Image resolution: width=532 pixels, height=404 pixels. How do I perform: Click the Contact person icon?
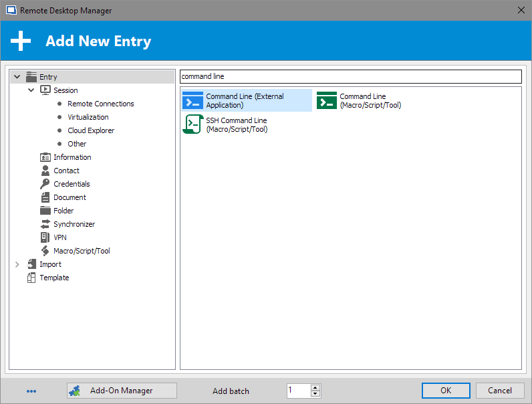click(45, 171)
